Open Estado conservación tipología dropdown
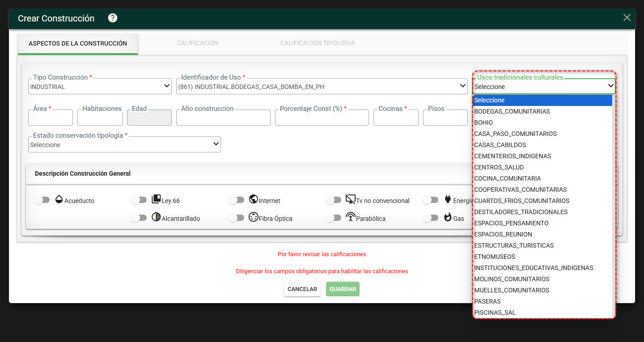 coord(124,144)
